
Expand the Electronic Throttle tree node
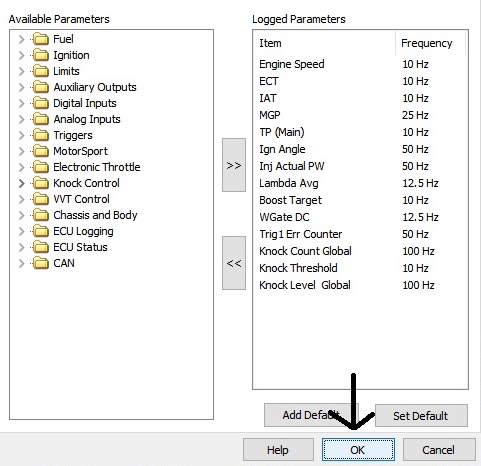pyautogui.click(x=22, y=167)
